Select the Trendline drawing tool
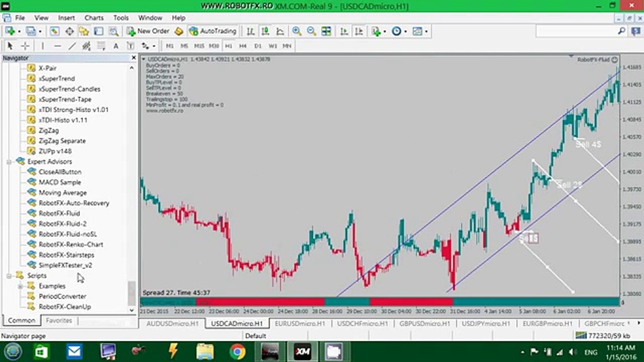644x362 pixels. pyautogui.click(x=72, y=46)
